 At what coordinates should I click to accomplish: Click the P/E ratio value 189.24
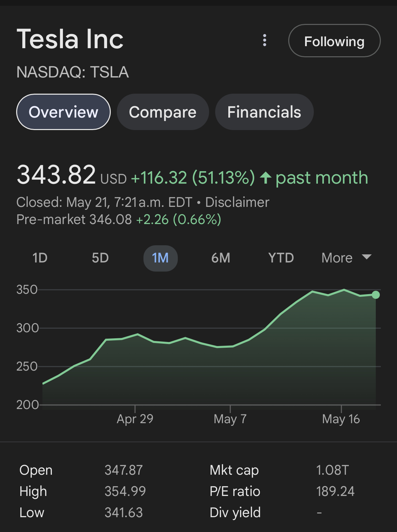pyautogui.click(x=335, y=491)
